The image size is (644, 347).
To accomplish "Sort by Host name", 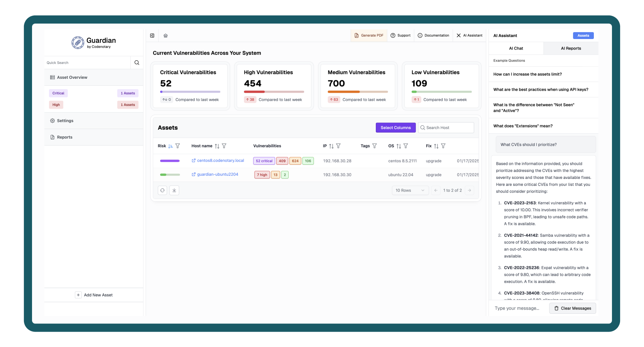I will 217,146.
